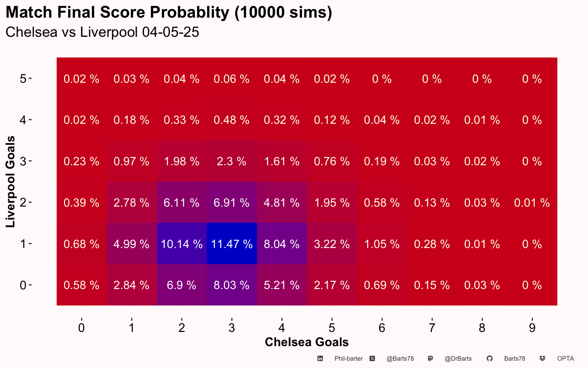Click the 2.3 % heatmap cell
The width and height of the screenshot is (588, 368).
(x=232, y=161)
